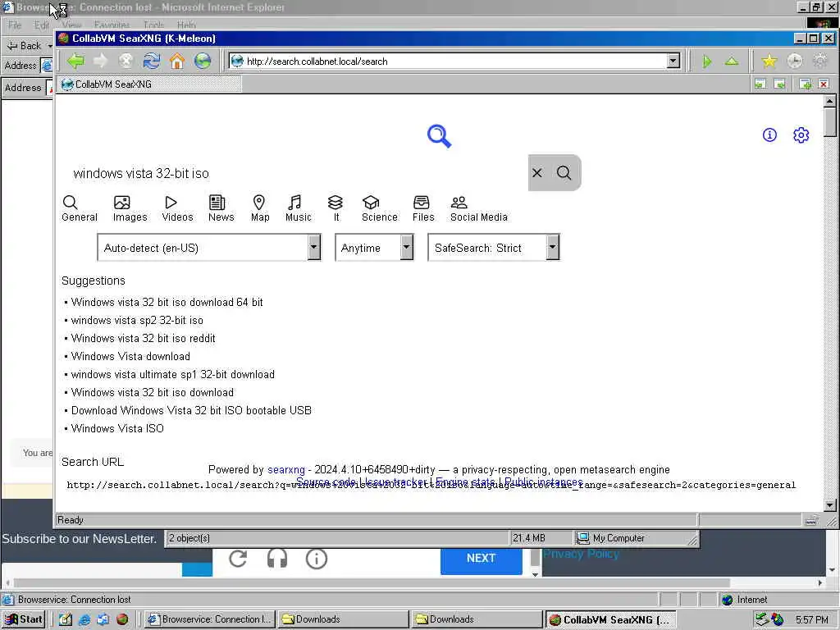Click the green Back arrow in K-Meleon
The image size is (840, 630).
pos(75,61)
